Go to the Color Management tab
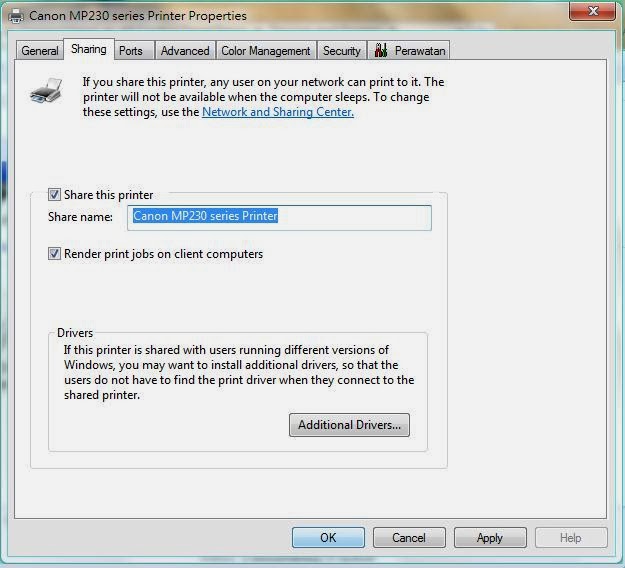This screenshot has height=568, width=625. coord(265,51)
